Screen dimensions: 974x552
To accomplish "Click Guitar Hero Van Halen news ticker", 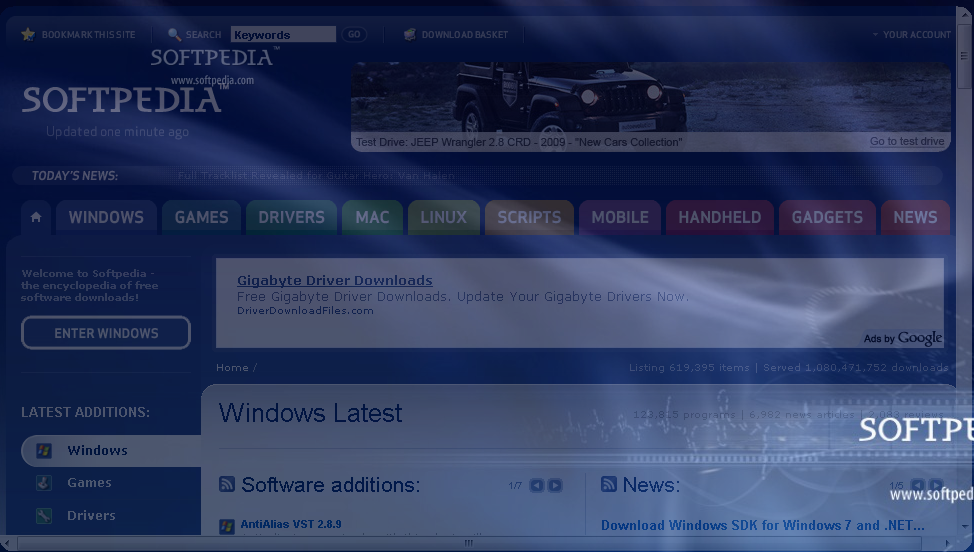I will pyautogui.click(x=316, y=176).
